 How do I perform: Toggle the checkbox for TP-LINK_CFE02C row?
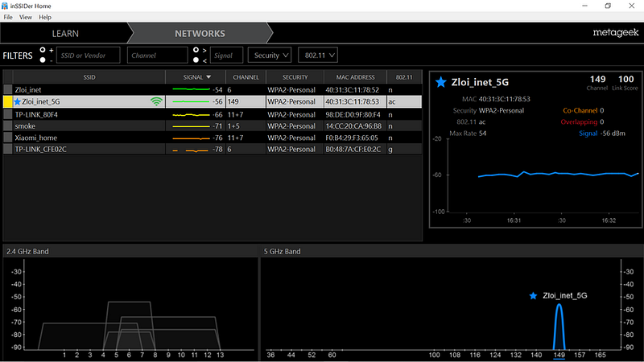pyautogui.click(x=8, y=150)
